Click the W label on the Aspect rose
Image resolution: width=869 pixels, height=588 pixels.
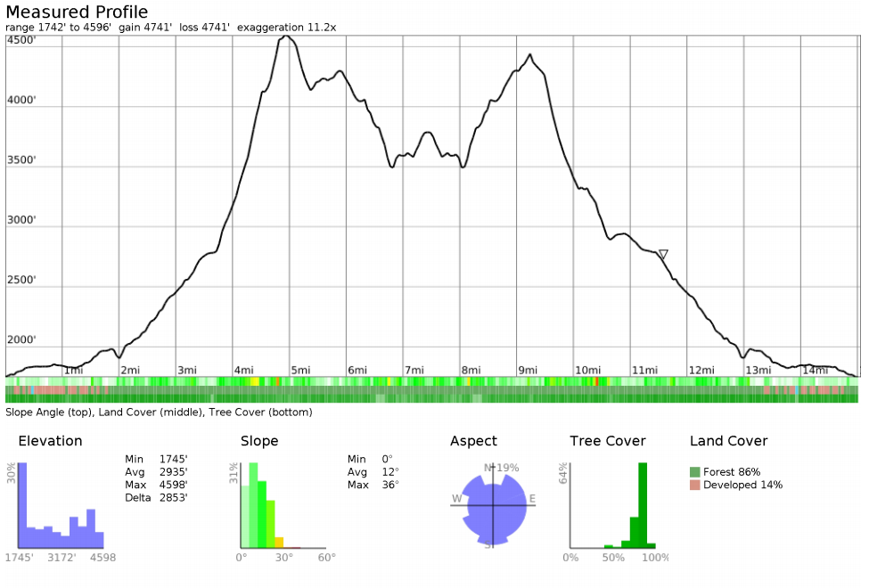pyautogui.click(x=456, y=499)
